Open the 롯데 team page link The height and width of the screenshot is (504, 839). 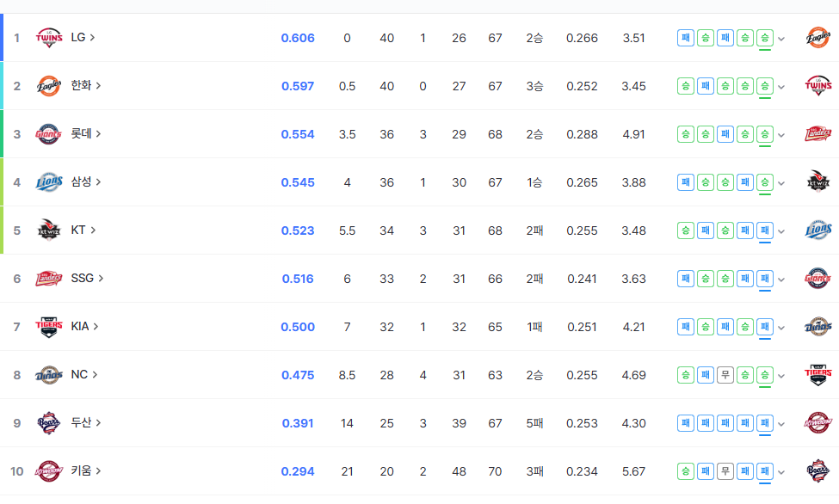coord(85,134)
